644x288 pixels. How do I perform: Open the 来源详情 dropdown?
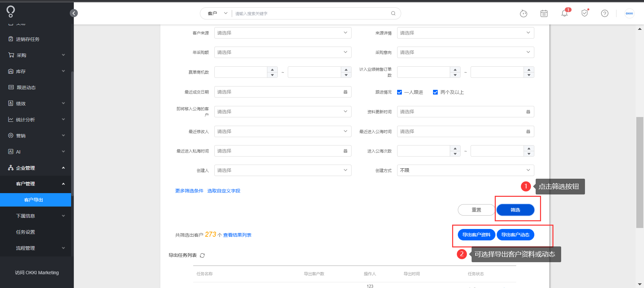tap(466, 33)
